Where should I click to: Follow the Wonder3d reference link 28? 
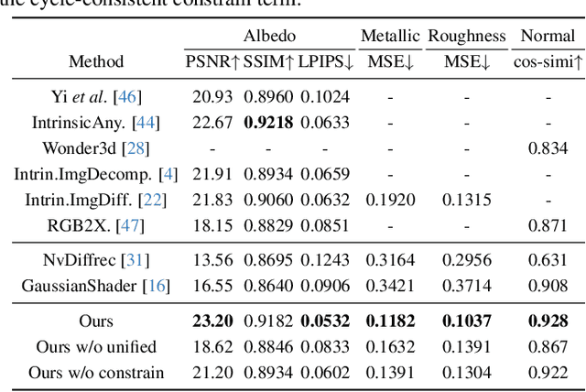136,147
